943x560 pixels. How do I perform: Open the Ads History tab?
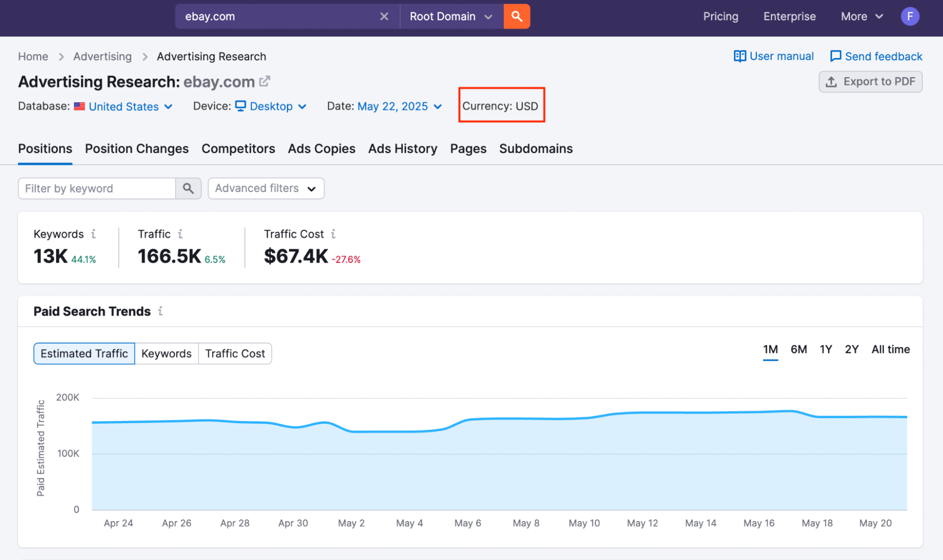[x=402, y=149]
